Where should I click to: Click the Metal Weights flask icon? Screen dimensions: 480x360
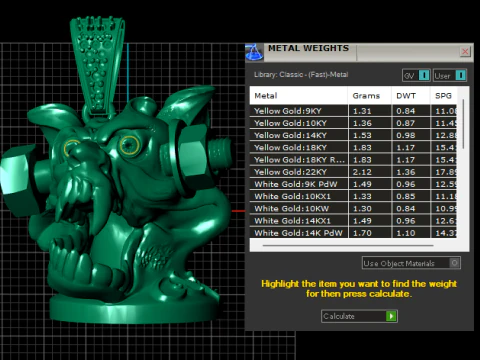[254, 52]
